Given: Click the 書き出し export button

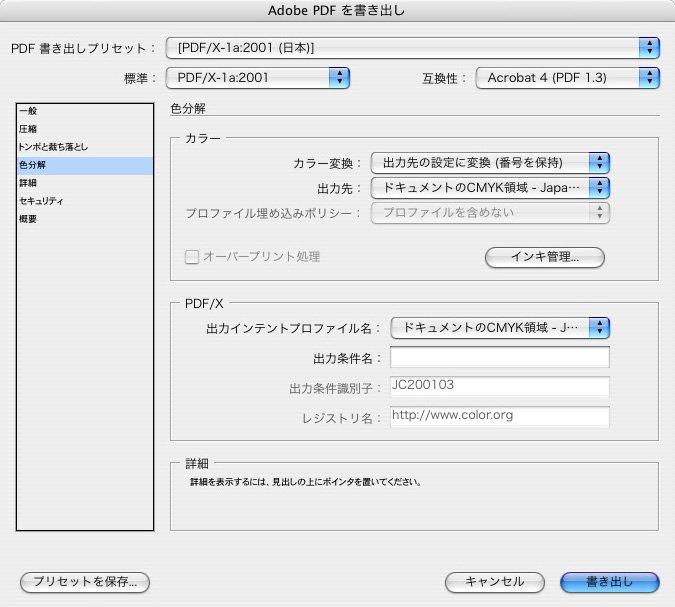Looking at the screenshot, I should [610, 582].
